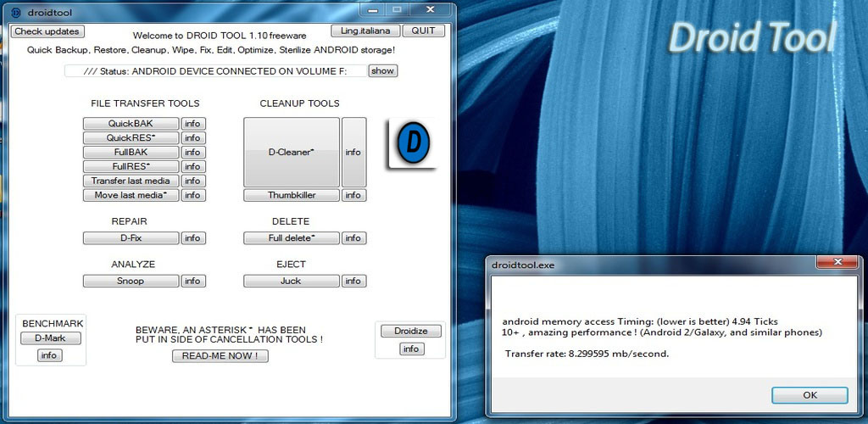Click 'FILE TRANSFER TOOLS' heading
This screenshot has height=424, width=868.
coord(145,103)
